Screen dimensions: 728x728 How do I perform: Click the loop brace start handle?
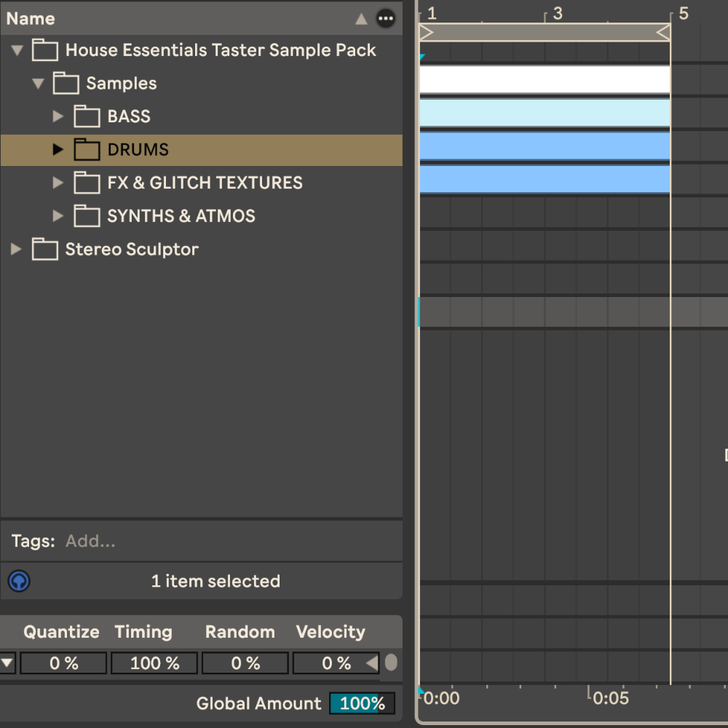(427, 32)
